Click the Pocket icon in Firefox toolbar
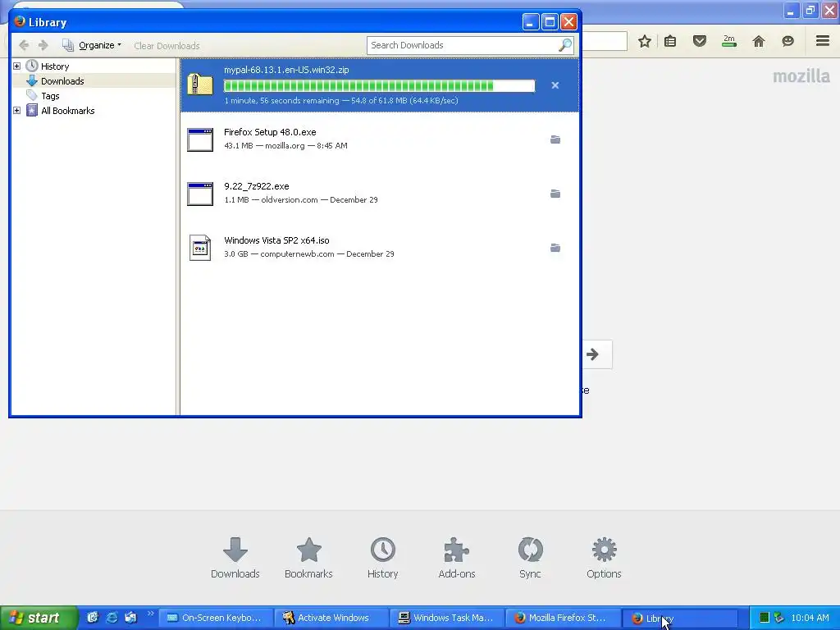 (x=700, y=41)
